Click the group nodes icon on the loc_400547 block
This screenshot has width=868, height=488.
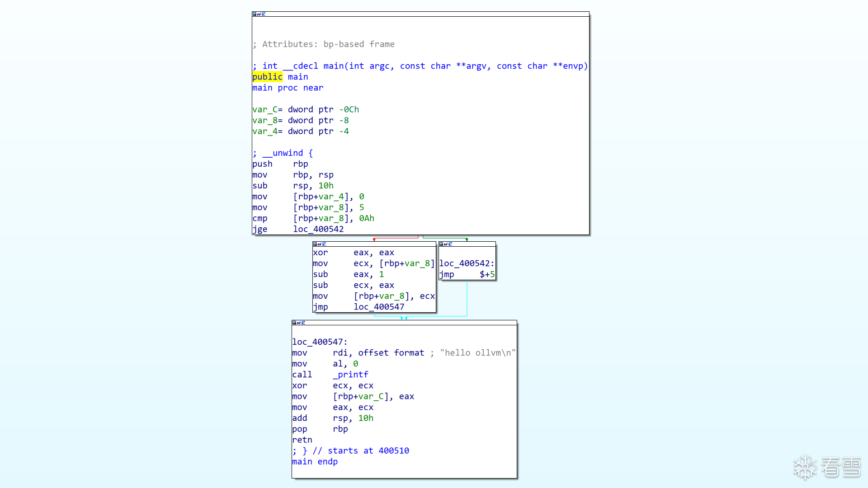pyautogui.click(x=303, y=323)
